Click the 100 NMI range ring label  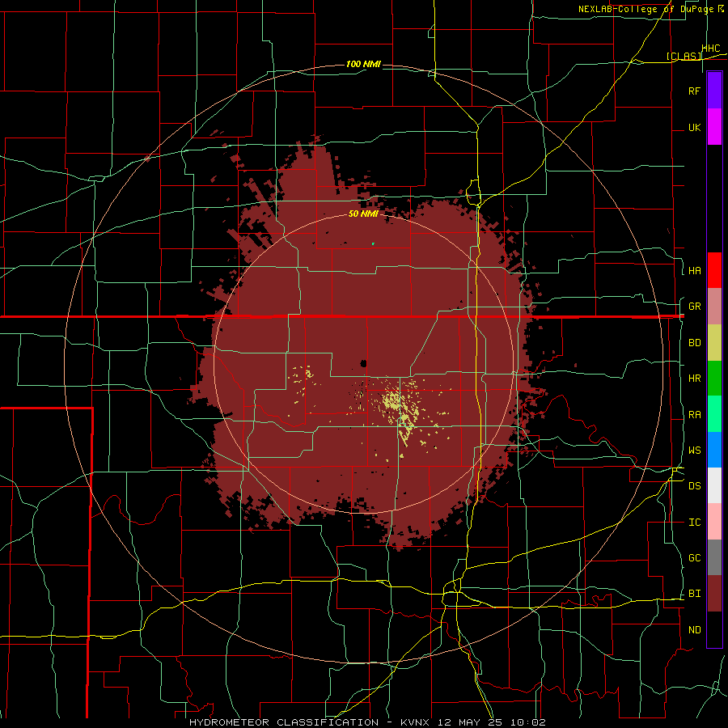click(x=363, y=64)
